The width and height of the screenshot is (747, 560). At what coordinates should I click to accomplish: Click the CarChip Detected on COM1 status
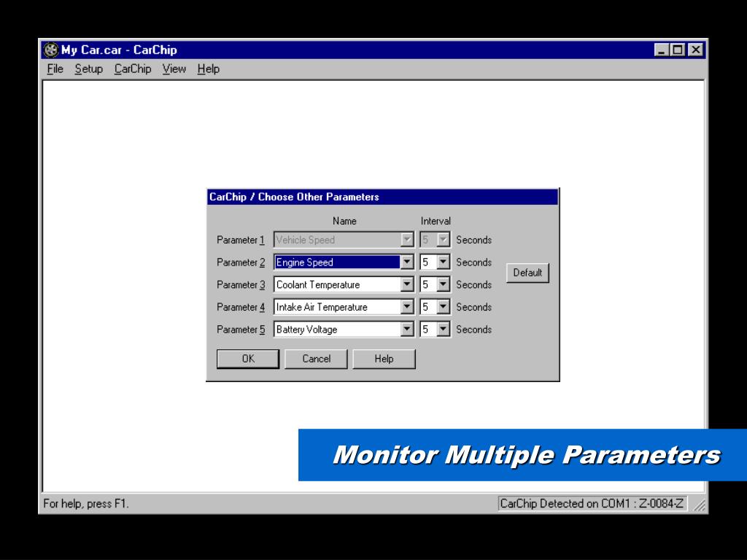pyautogui.click(x=592, y=503)
